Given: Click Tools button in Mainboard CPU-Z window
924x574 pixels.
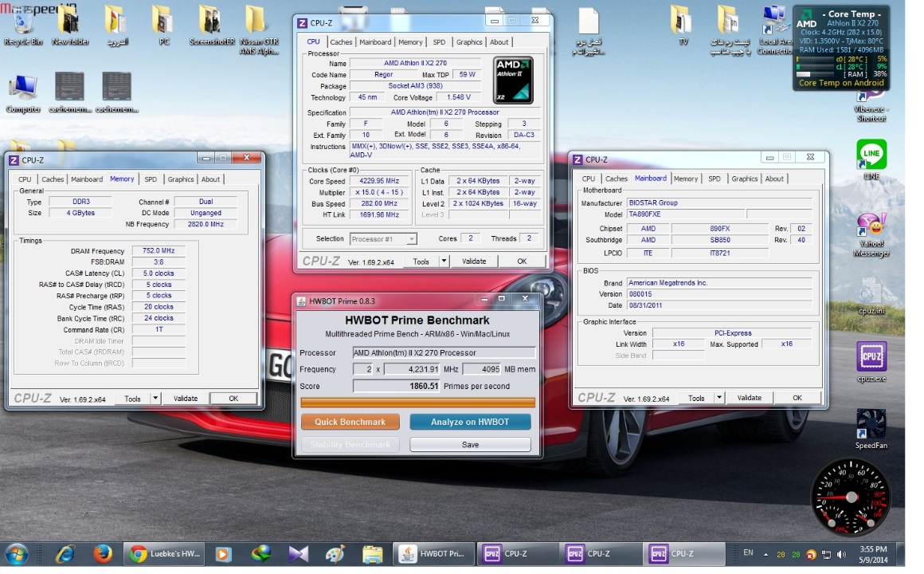Looking at the screenshot, I should coord(696,398).
